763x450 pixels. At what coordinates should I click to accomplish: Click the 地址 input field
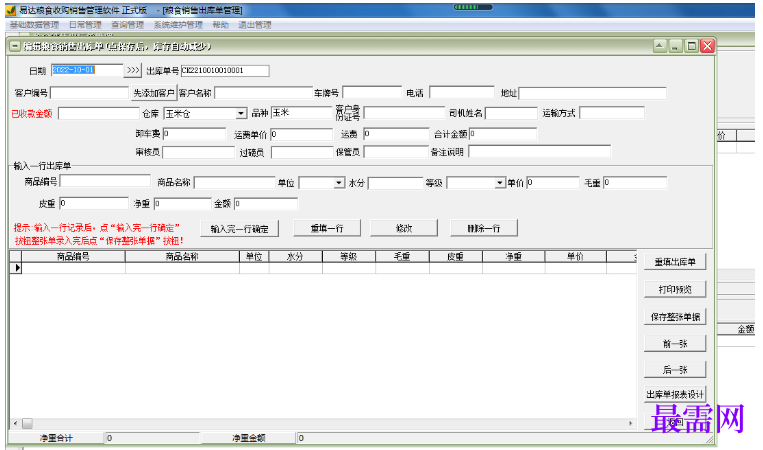click(592, 93)
